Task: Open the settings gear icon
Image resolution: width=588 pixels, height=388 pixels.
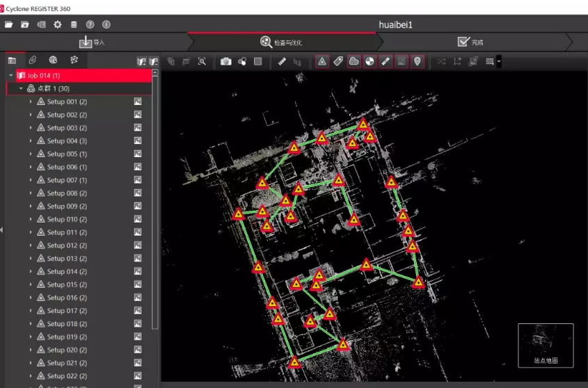Action: [58, 24]
